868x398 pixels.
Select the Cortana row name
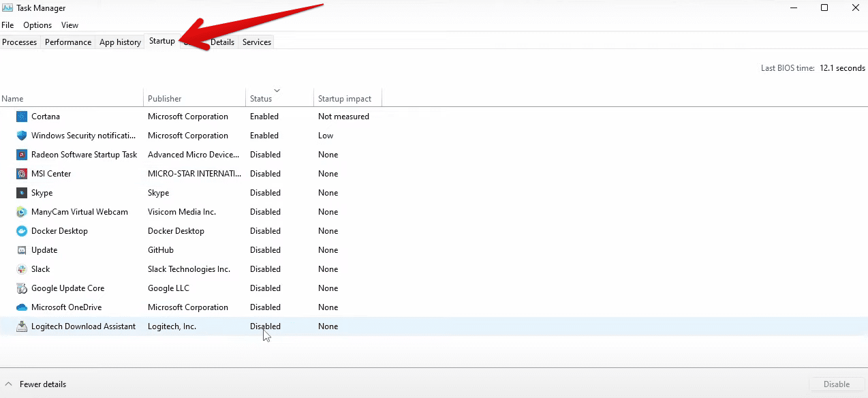point(46,117)
